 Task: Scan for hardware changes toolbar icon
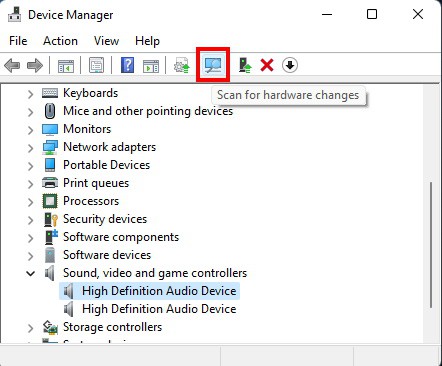213,65
